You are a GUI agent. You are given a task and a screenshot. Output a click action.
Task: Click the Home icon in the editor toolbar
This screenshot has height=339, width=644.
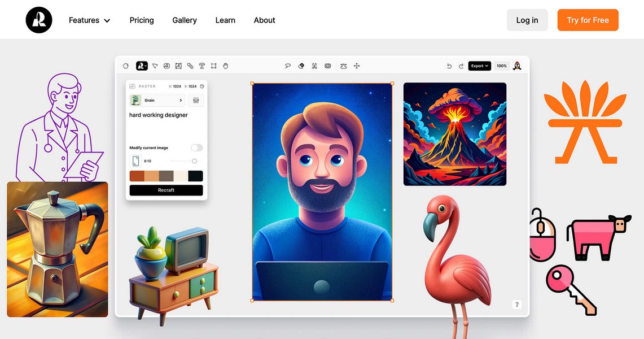point(125,66)
